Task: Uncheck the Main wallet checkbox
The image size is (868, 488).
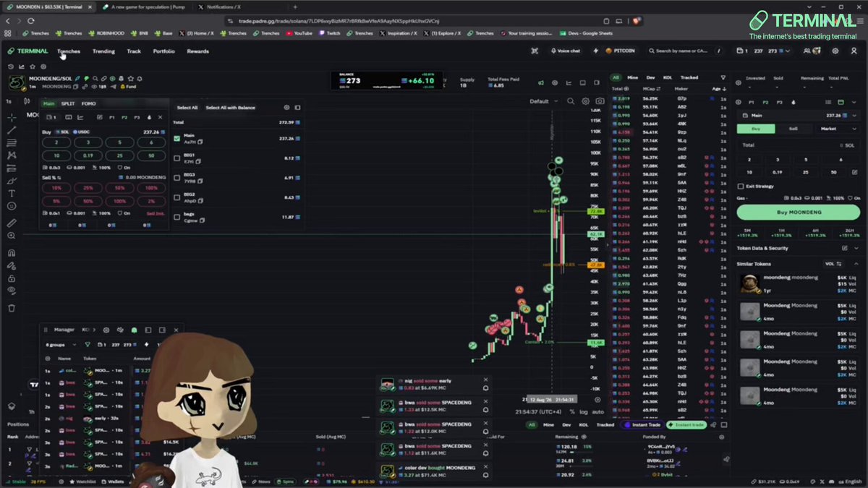Action: click(x=177, y=138)
